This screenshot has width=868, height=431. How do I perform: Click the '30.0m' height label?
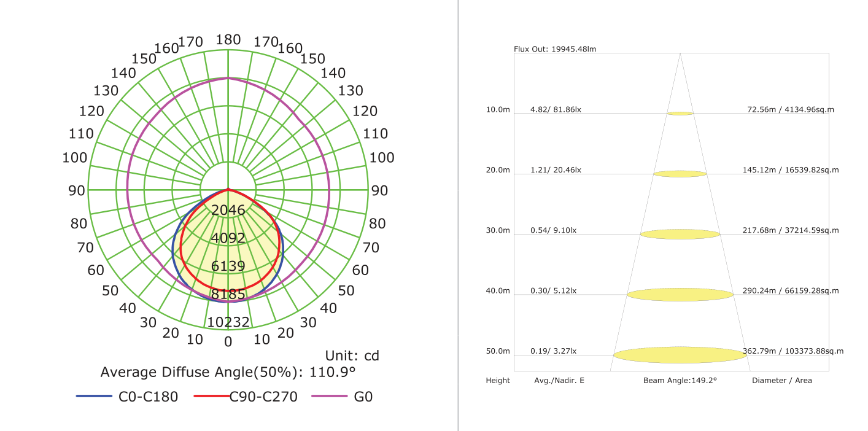click(498, 230)
